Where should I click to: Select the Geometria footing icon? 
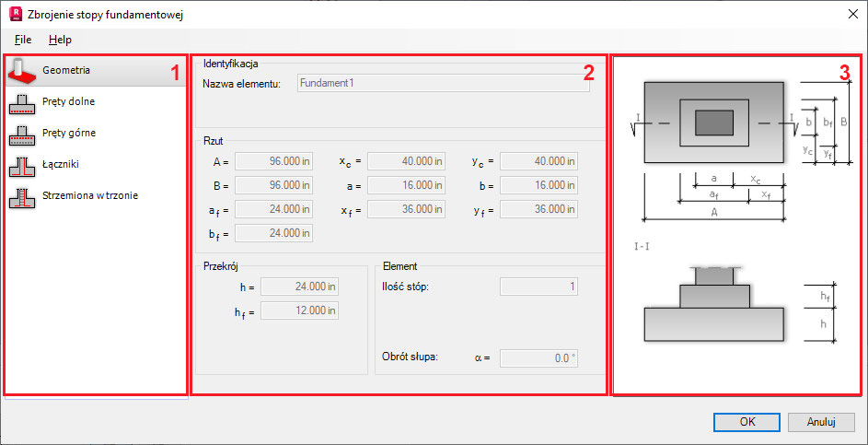click(21, 70)
